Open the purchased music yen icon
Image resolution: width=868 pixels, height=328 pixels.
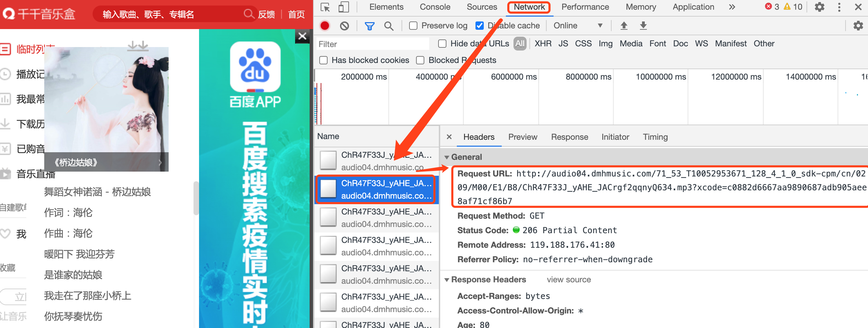pyautogui.click(x=6, y=149)
